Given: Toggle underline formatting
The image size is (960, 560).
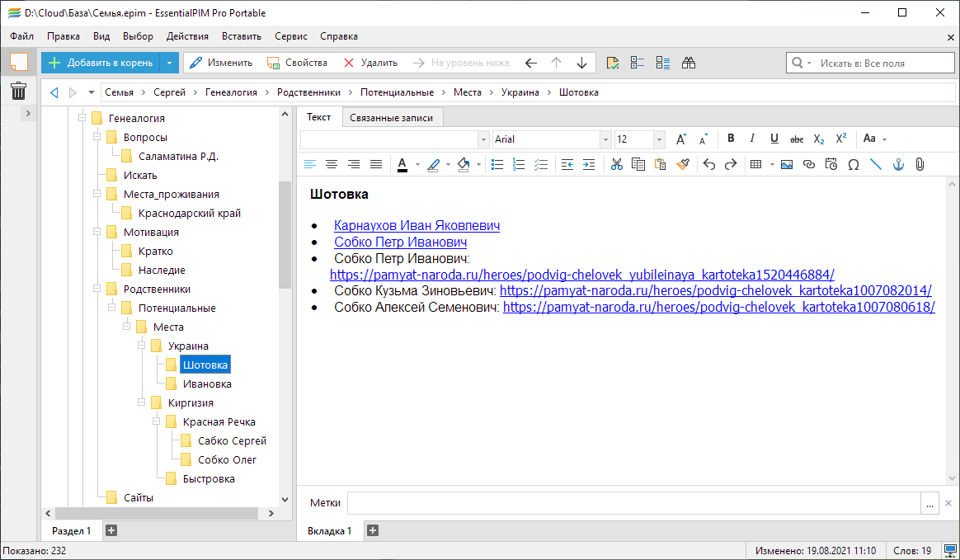Looking at the screenshot, I should click(774, 139).
